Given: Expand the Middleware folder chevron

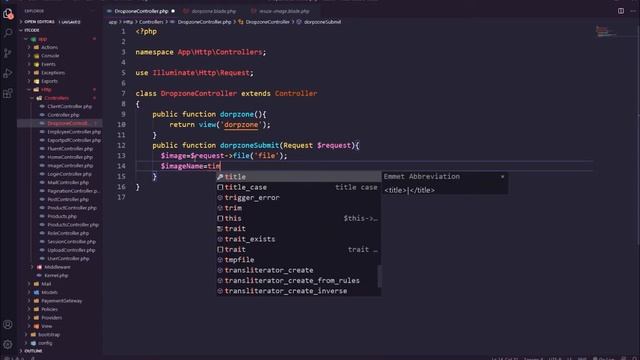Looking at the screenshot, I should (x=32, y=267).
